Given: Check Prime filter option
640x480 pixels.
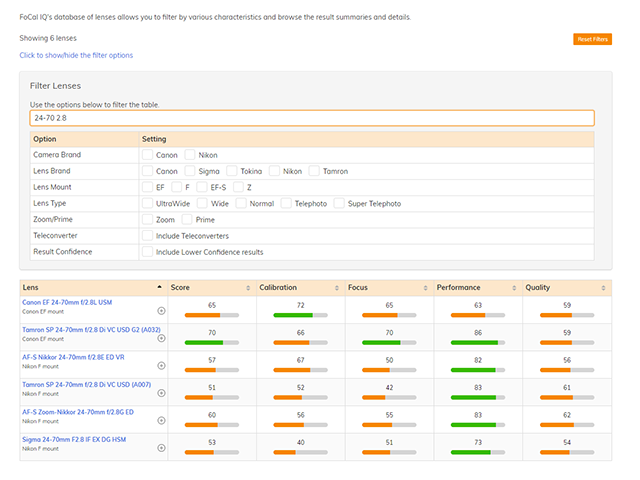Looking at the screenshot, I should coord(187,219).
